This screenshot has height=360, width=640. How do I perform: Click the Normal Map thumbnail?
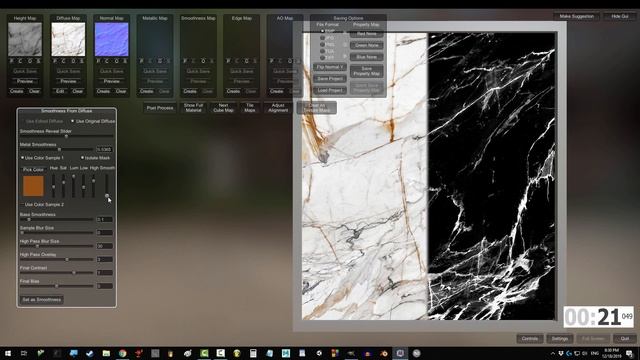pos(111,39)
